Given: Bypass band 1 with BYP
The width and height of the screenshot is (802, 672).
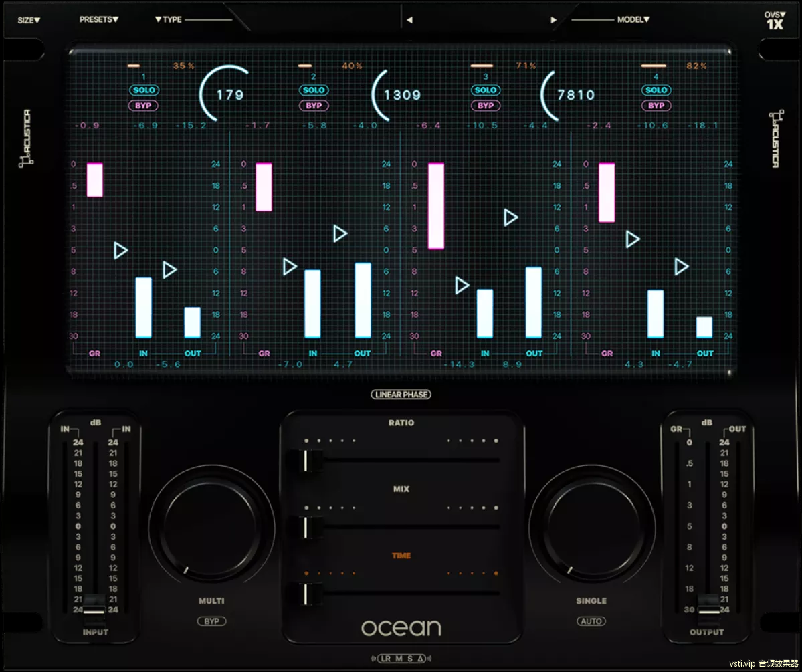Looking at the screenshot, I should (144, 106).
